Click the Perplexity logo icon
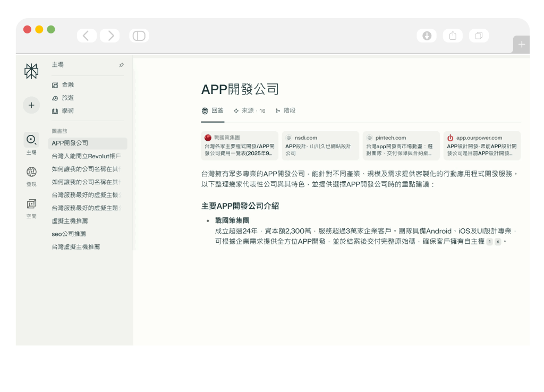This screenshot has width=544, height=392. coord(31,71)
